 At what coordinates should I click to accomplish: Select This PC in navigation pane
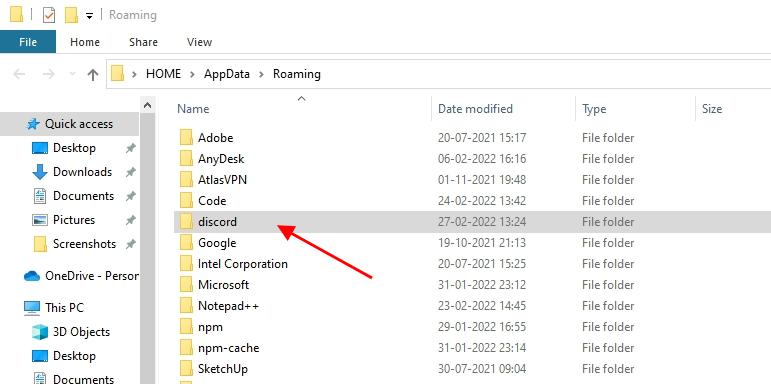tap(64, 308)
